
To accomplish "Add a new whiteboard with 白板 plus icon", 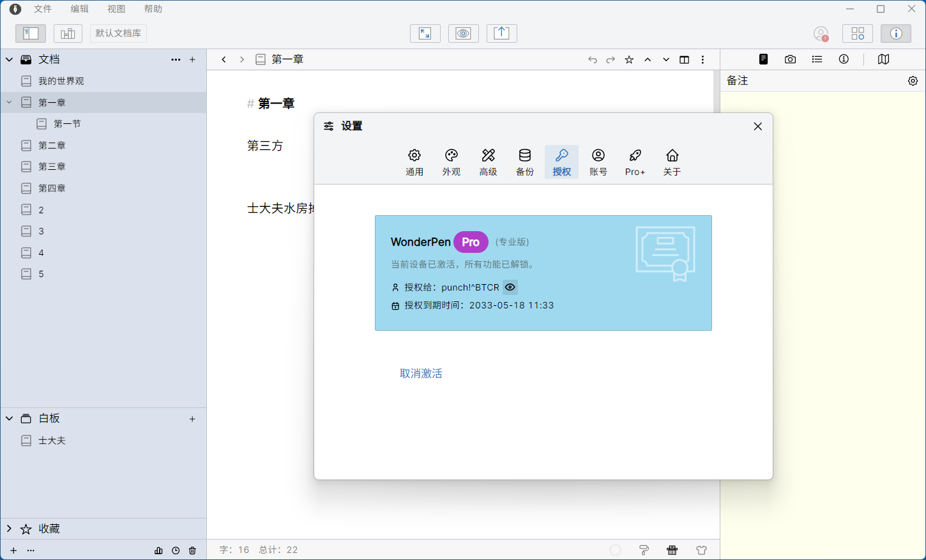I will [192, 419].
